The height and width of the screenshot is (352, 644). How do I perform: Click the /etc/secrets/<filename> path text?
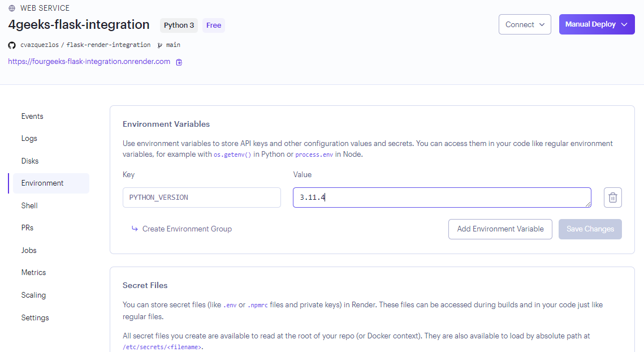pyautogui.click(x=162, y=347)
